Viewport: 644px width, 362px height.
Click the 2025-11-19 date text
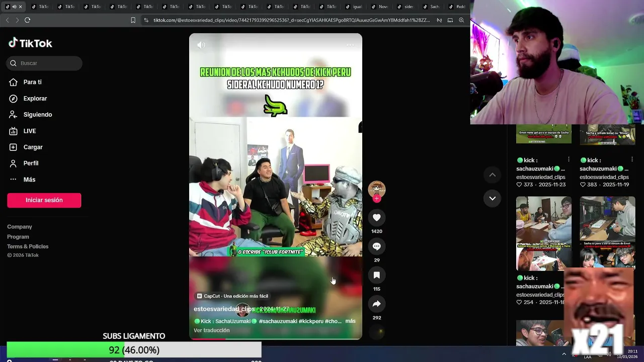click(x=616, y=185)
